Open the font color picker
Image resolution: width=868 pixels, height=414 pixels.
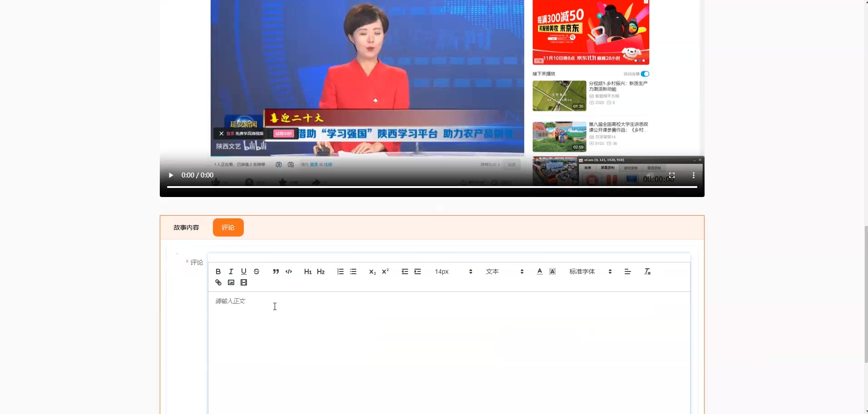pyautogui.click(x=540, y=271)
